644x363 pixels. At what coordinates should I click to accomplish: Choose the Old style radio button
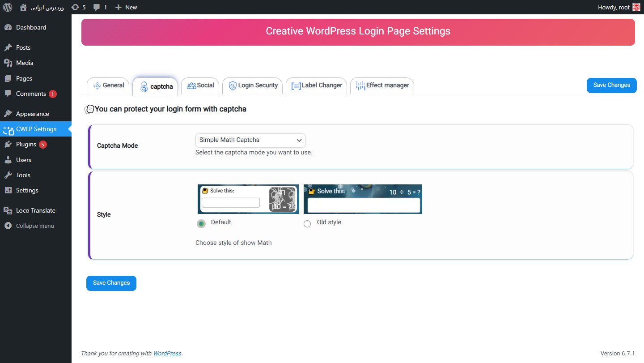[x=307, y=223]
